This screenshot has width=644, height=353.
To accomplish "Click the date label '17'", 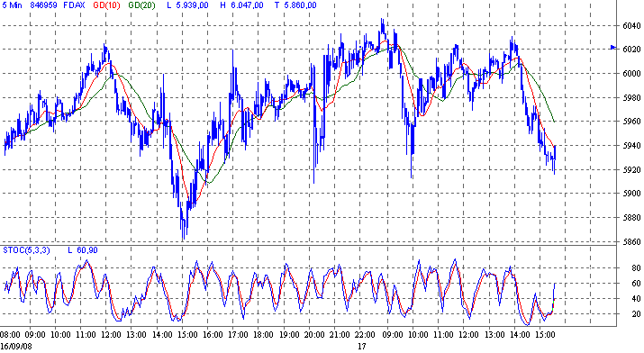I will click(x=361, y=346).
